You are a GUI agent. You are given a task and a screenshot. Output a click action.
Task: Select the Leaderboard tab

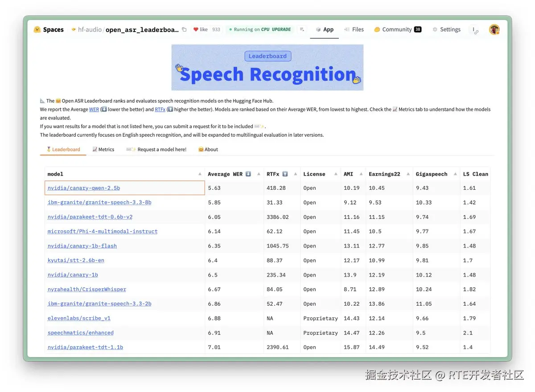(x=63, y=149)
